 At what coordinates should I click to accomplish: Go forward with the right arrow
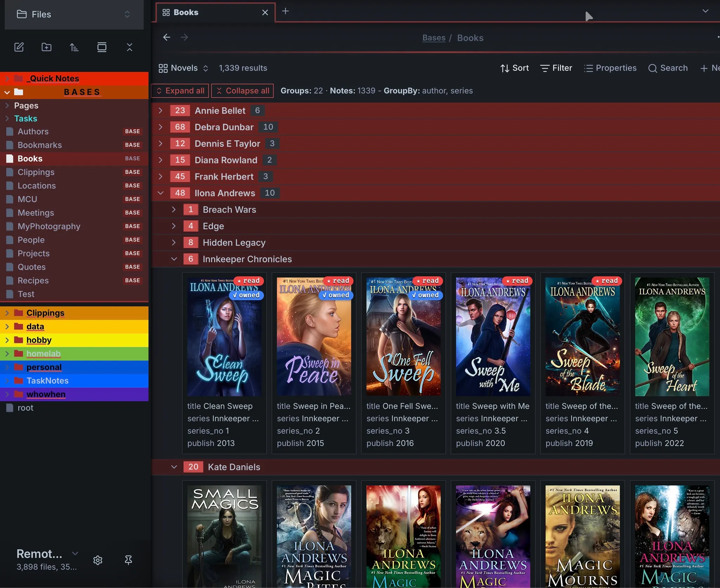pyautogui.click(x=185, y=37)
